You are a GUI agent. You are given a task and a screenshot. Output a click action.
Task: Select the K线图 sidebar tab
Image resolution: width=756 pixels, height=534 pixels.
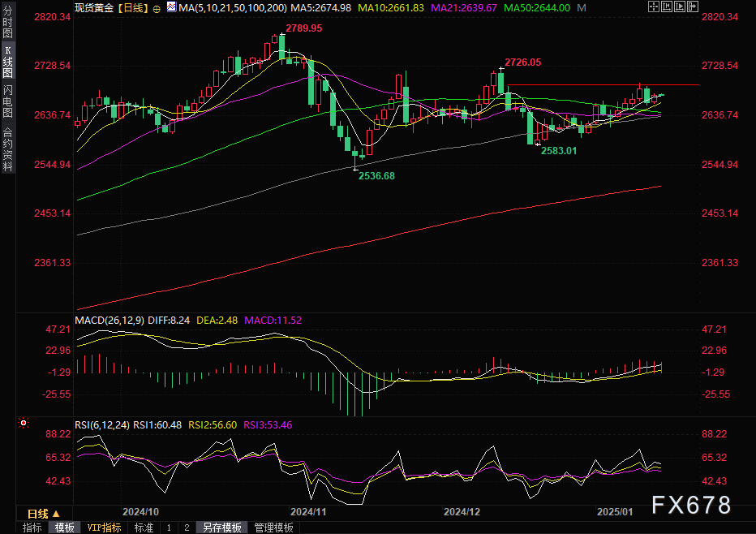[x=7, y=62]
